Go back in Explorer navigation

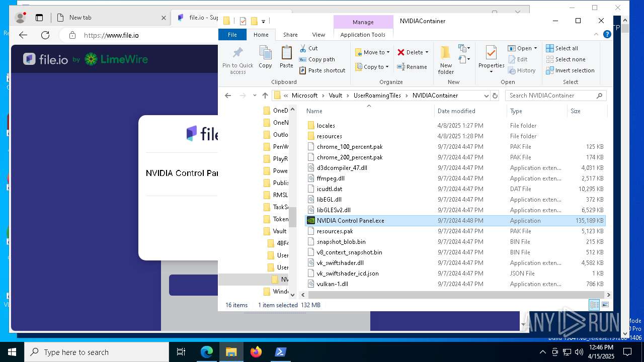click(x=228, y=96)
